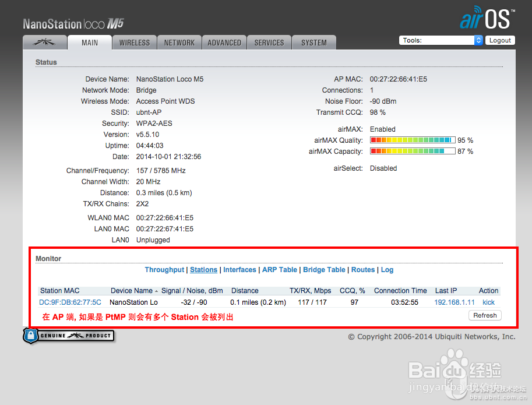Click the antenna icon tab
This screenshot has height=405, width=532.
click(44, 42)
